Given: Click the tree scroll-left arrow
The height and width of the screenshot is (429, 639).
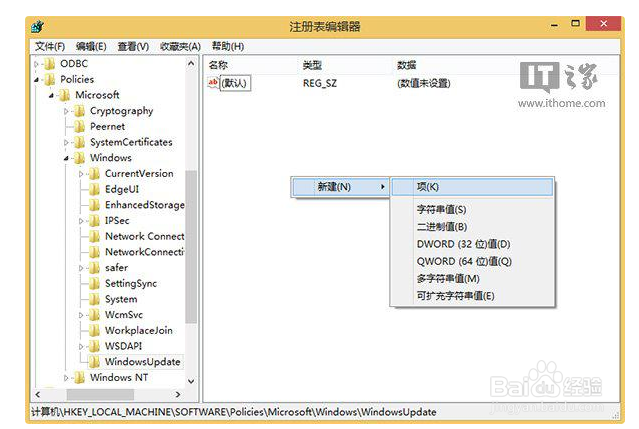Looking at the screenshot, I should click(38, 394).
